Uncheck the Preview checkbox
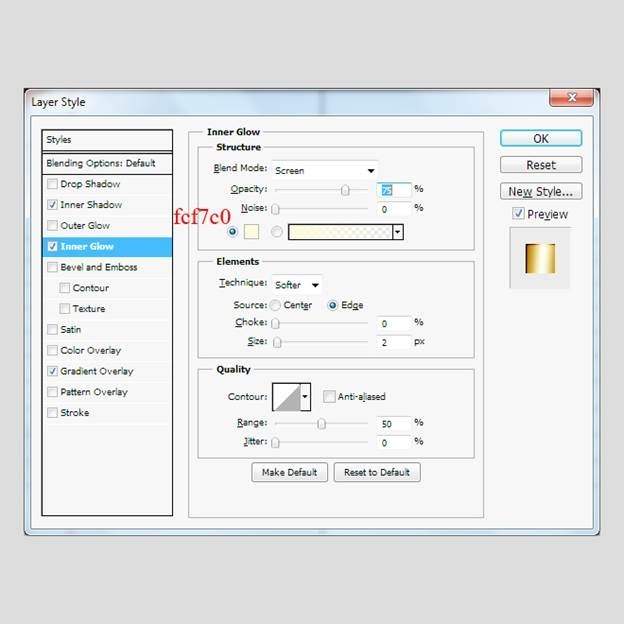This screenshot has width=624, height=624. point(518,214)
